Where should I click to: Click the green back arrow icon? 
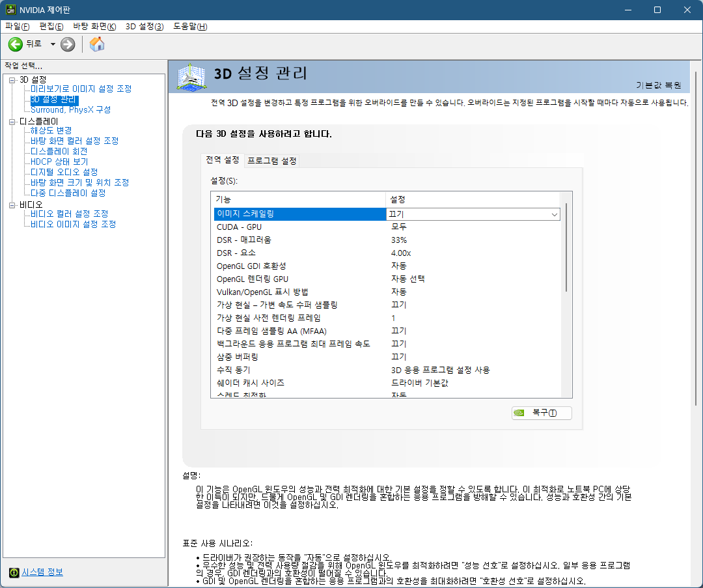[15, 44]
